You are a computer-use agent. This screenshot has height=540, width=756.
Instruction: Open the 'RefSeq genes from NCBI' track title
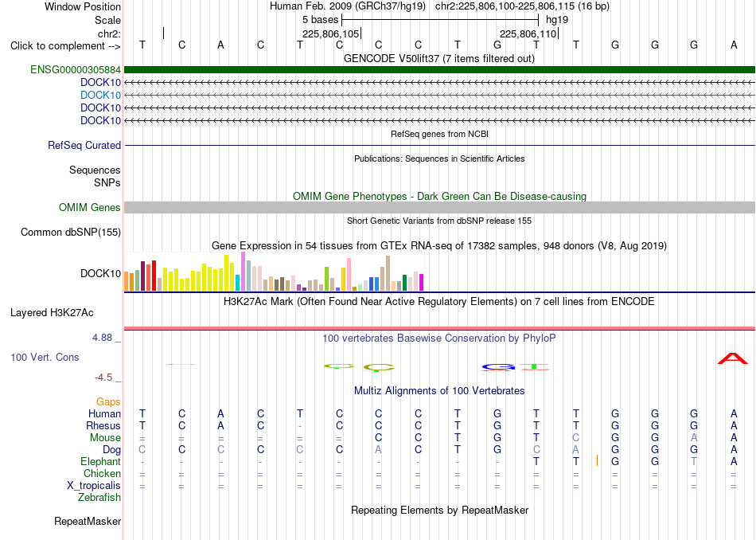439,134
